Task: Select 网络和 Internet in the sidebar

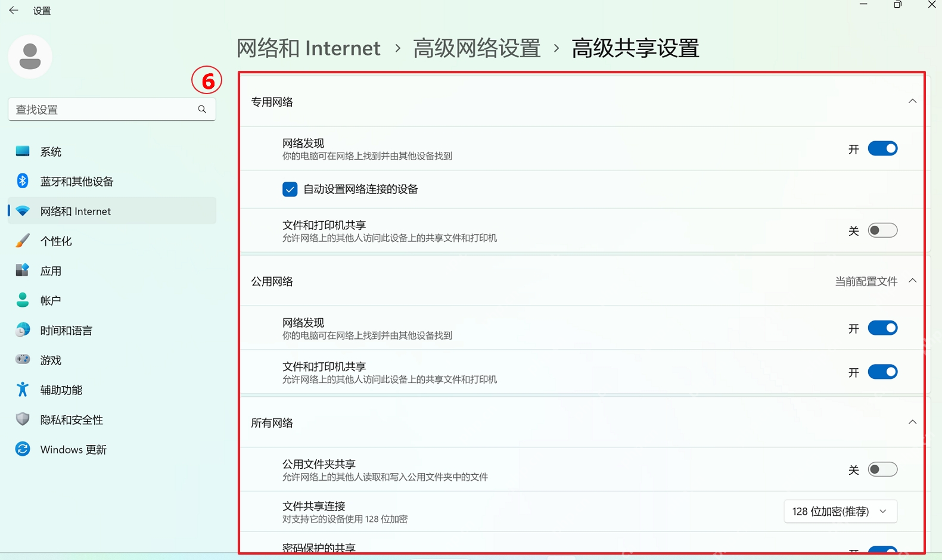Action: point(112,211)
